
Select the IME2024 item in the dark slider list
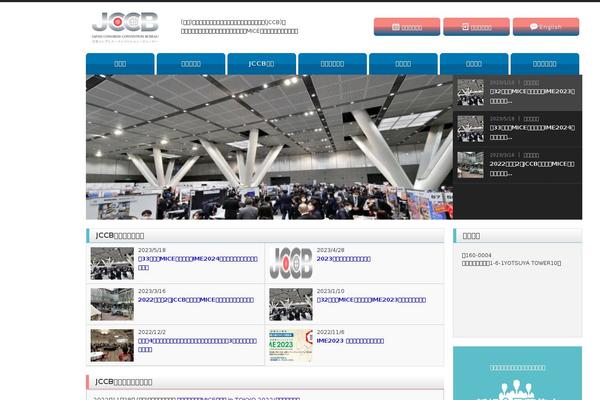click(517, 129)
